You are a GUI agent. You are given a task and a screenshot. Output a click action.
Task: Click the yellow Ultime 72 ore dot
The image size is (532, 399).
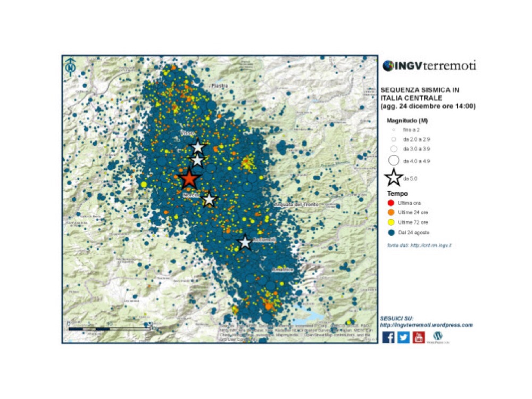pyautogui.click(x=391, y=222)
